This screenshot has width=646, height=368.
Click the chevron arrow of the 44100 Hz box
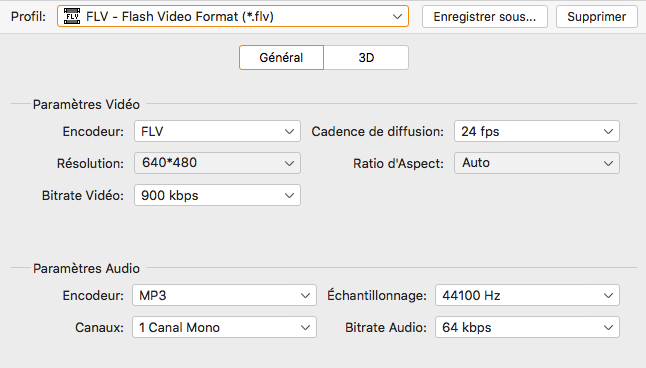608,296
